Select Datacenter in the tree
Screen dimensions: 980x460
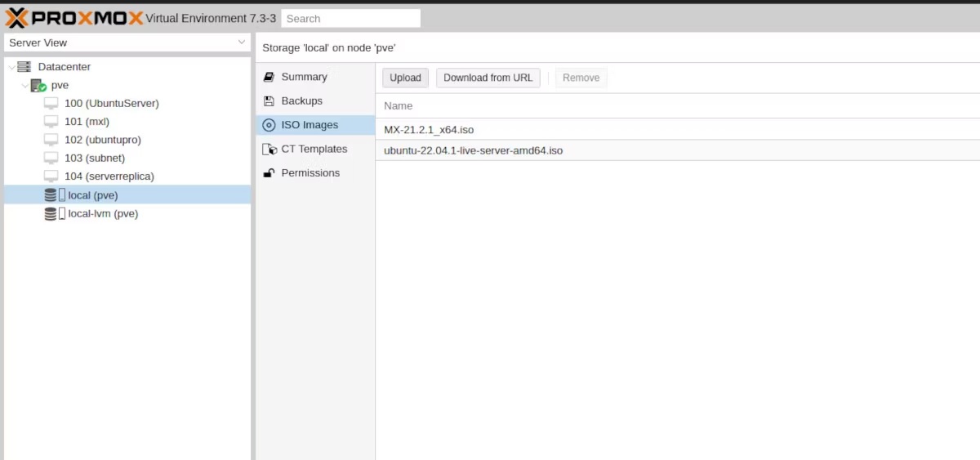65,67
